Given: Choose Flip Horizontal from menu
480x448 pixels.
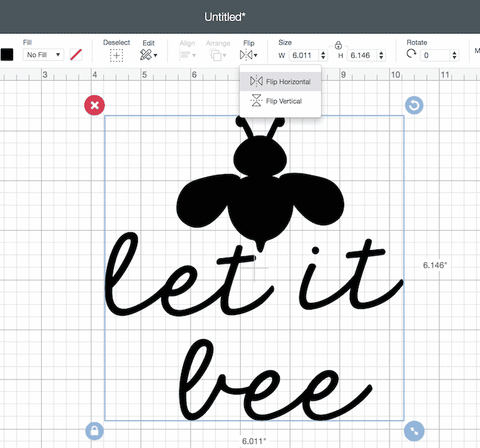Looking at the screenshot, I should coord(280,82).
